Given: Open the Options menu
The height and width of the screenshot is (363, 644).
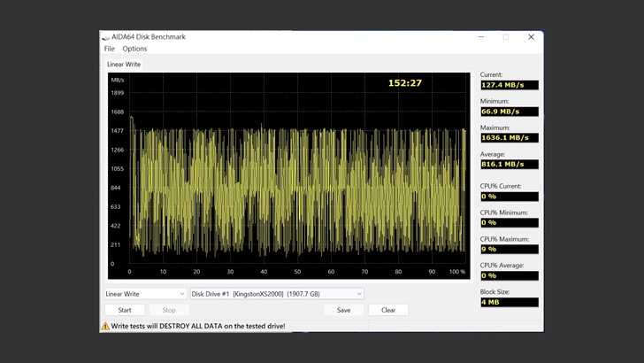Looking at the screenshot, I should click(x=134, y=49).
